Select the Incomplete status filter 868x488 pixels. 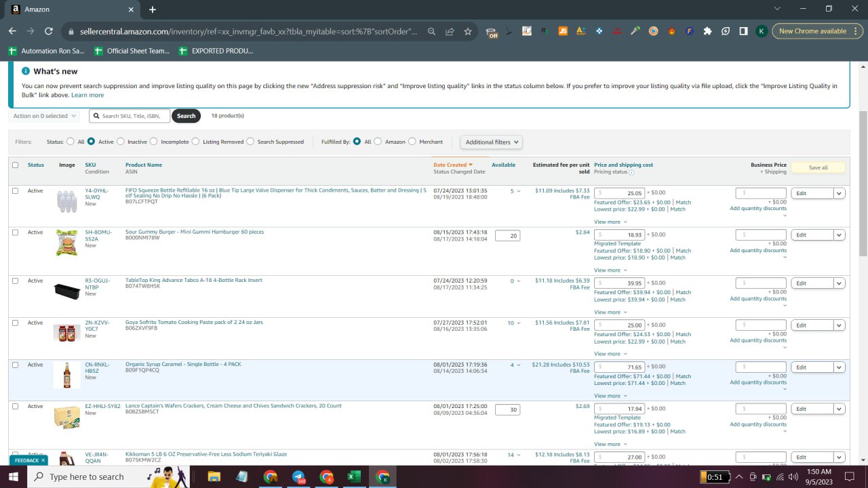154,142
